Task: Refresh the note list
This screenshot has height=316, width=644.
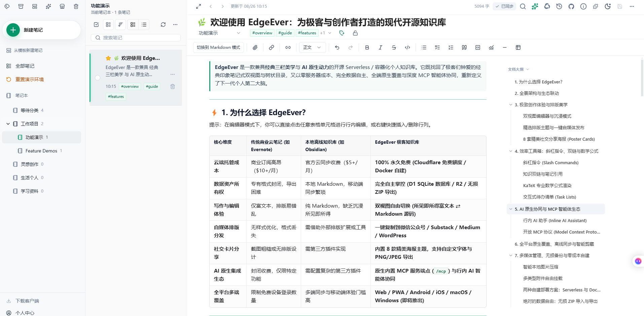Action: (x=163, y=25)
